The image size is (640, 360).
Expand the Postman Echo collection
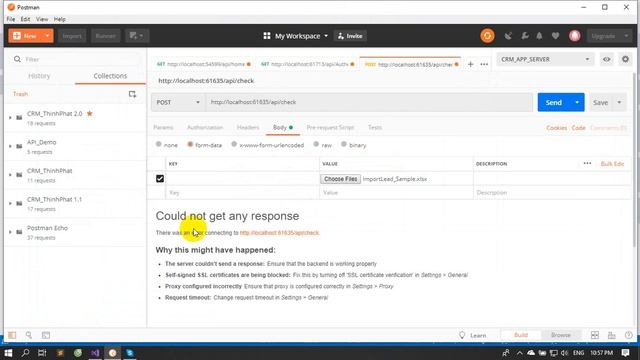tap(10, 232)
